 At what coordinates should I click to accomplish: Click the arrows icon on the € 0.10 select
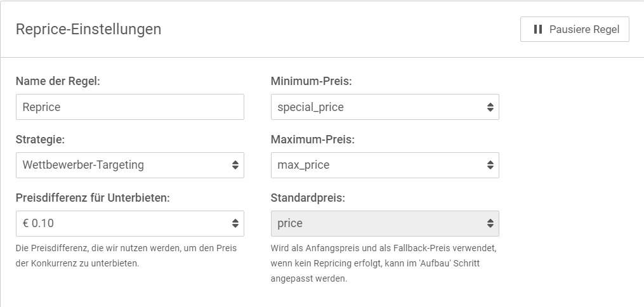point(235,223)
